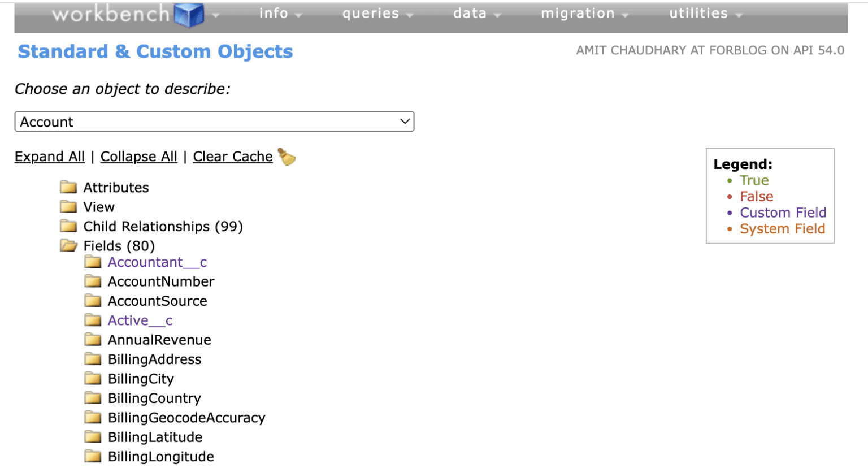Click the Workbench cube logo icon
The image size is (868, 468).
[x=189, y=15]
